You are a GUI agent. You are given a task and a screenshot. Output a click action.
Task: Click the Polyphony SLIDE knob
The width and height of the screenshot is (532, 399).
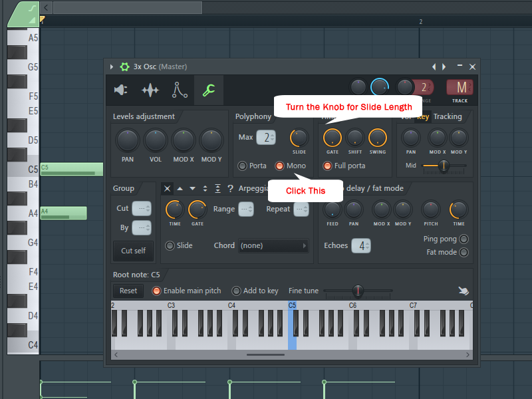coord(299,138)
